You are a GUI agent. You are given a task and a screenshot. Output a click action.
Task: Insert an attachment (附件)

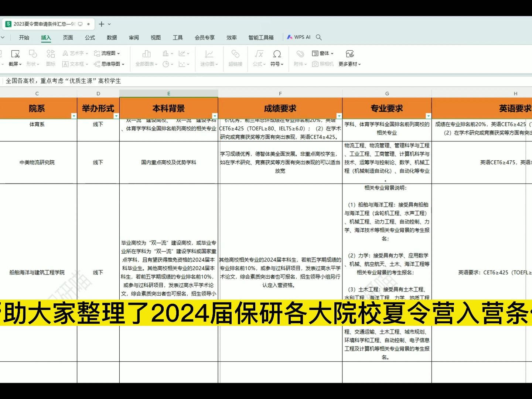pyautogui.click(x=300, y=58)
